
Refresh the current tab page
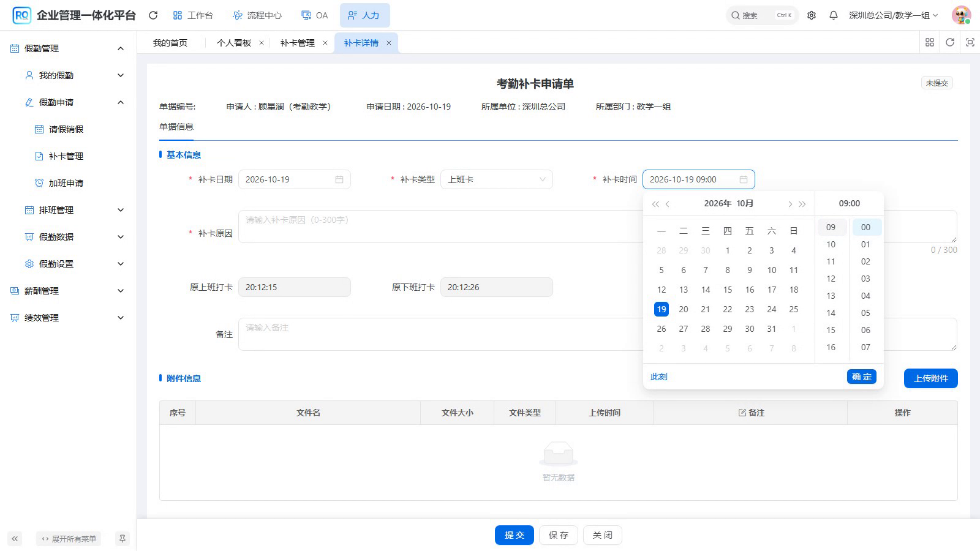coord(950,42)
